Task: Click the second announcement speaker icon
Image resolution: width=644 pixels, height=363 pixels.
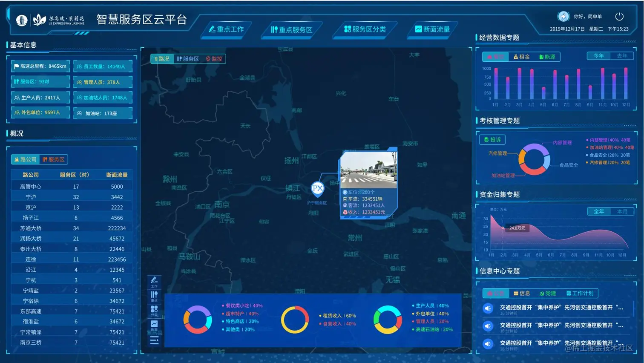Action: 488,326
